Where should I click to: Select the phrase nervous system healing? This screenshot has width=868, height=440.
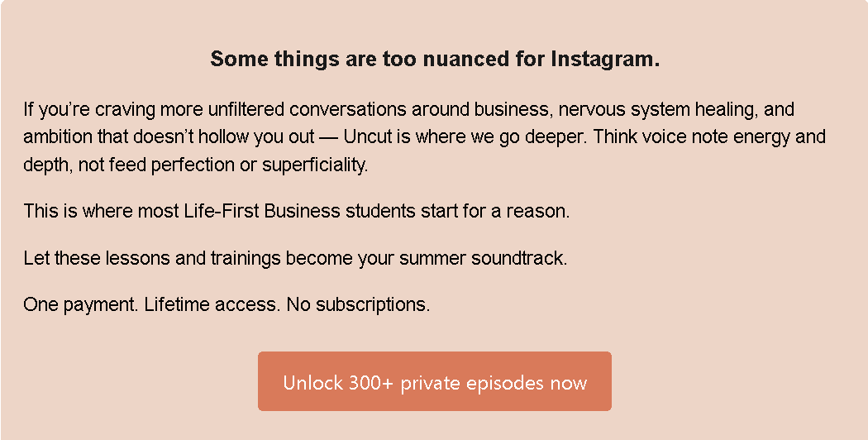[x=658, y=110]
